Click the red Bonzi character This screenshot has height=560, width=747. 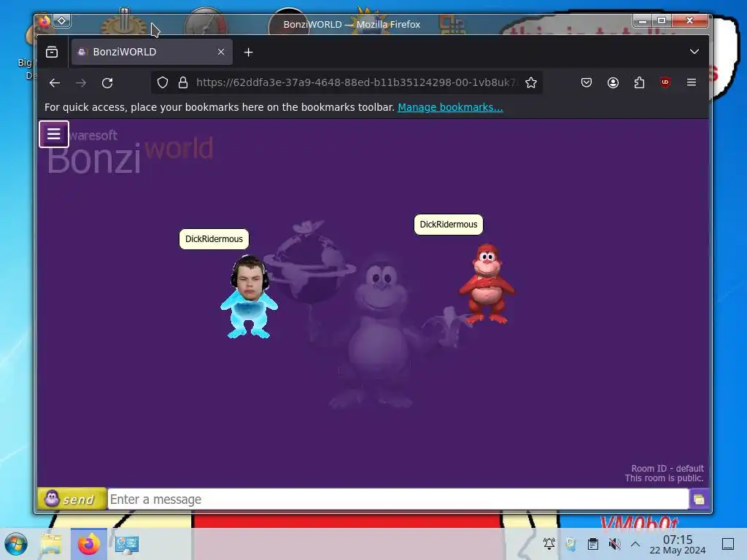(x=487, y=284)
